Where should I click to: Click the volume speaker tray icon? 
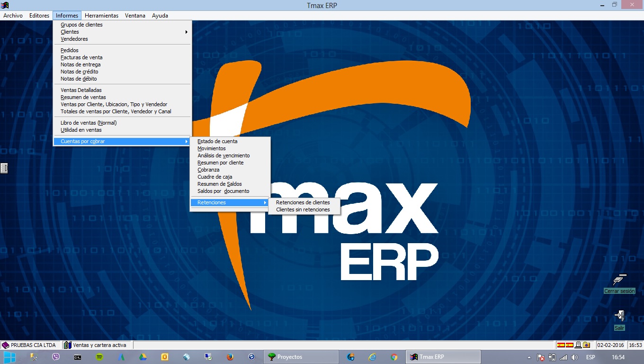pos(574,357)
